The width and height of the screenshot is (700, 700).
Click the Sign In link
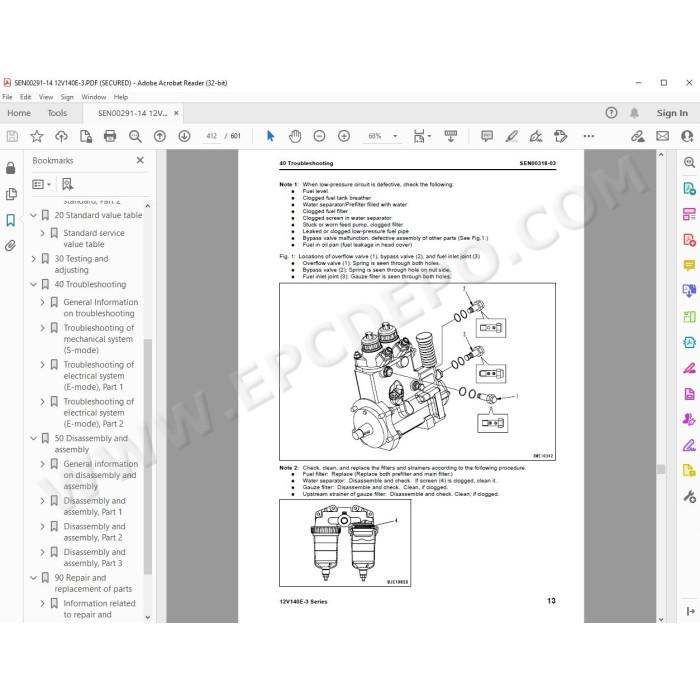pos(672,113)
